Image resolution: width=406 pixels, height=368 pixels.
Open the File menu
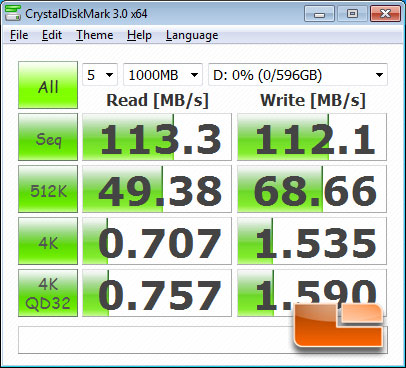19,35
